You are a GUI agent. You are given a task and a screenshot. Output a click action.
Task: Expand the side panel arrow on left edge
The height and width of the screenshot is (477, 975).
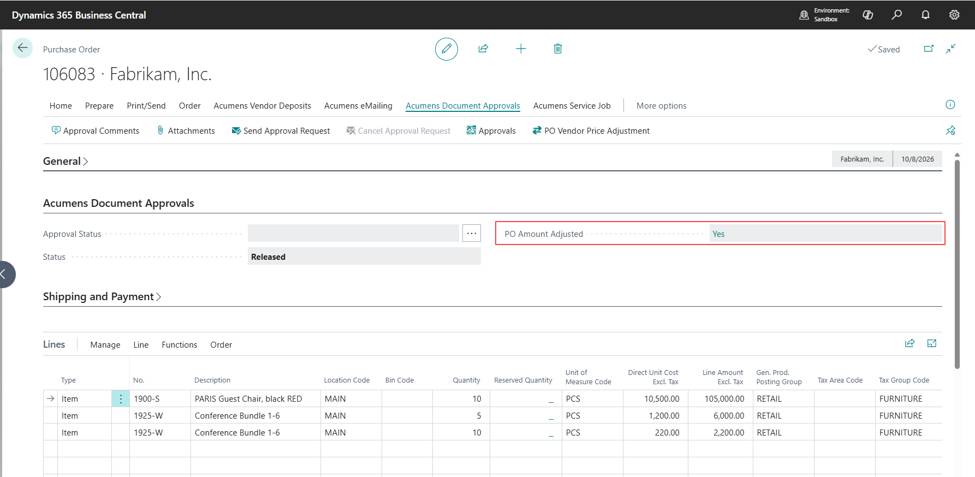tap(6, 274)
